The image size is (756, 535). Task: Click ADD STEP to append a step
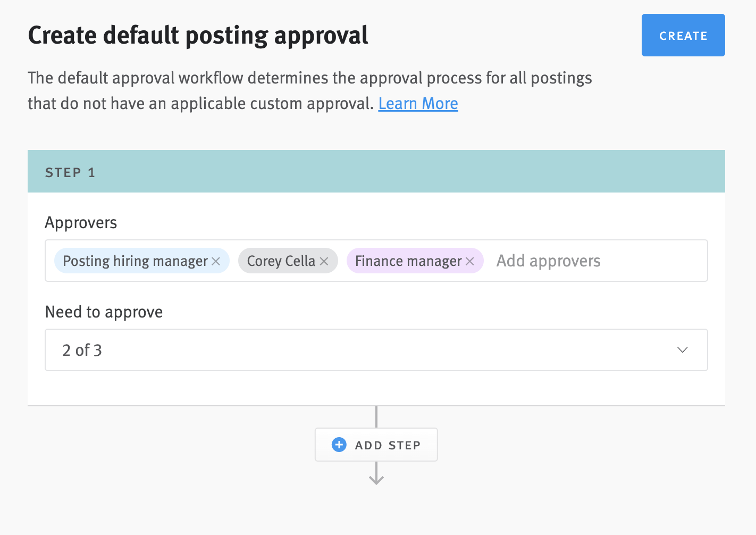[376, 445]
